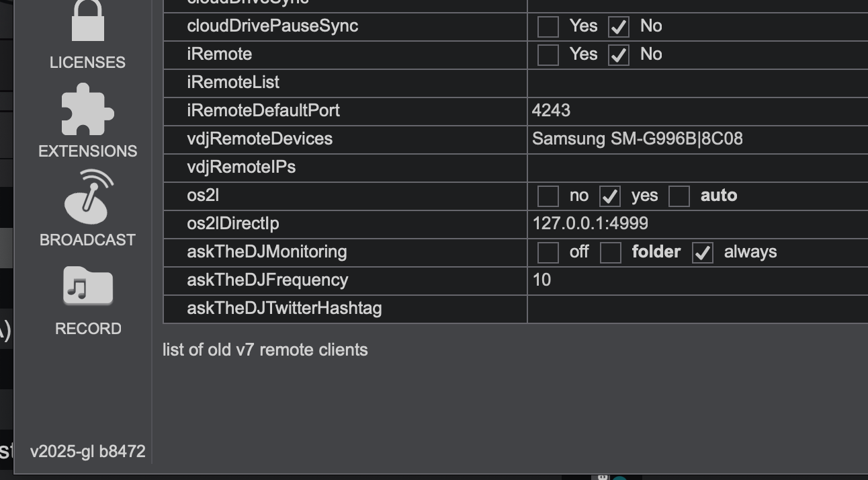Select the vdjRemoteIPs setting name
This screenshot has height=480, width=868.
point(241,167)
